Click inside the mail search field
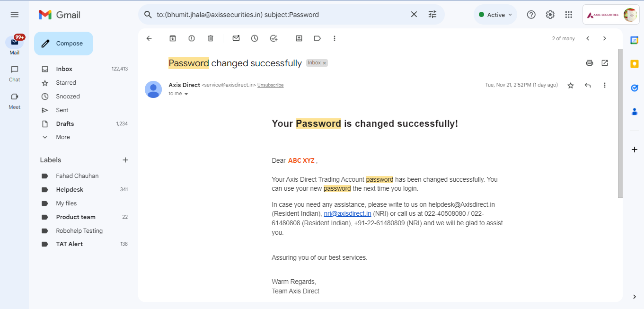 tap(279, 15)
